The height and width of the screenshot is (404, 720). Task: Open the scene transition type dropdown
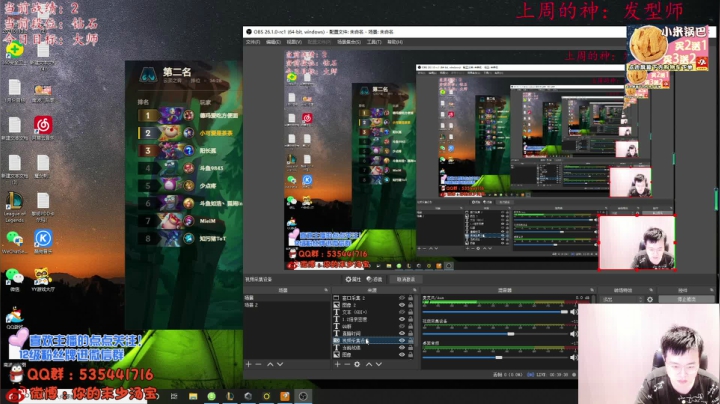pos(622,299)
